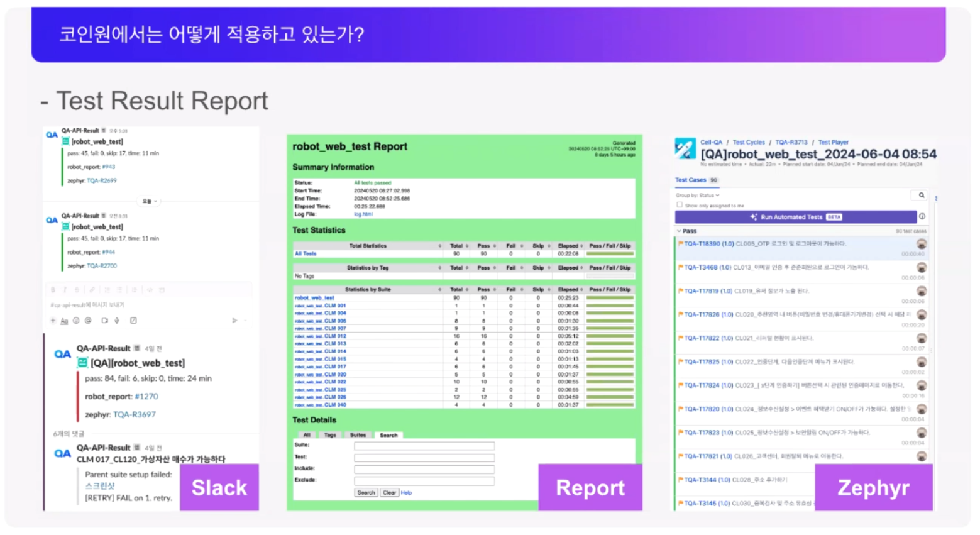Screen dimensions: 980x535
Task: Click the assignee avatar on the TQA-T3468 row
Action: (x=922, y=268)
